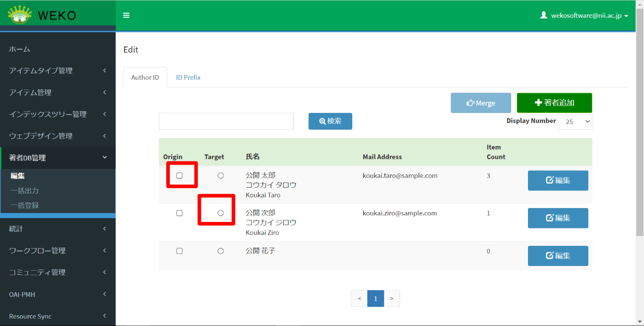Viewport: 644px width, 326px height.
Task: Click the WEKO logo icon
Action: pos(20,15)
